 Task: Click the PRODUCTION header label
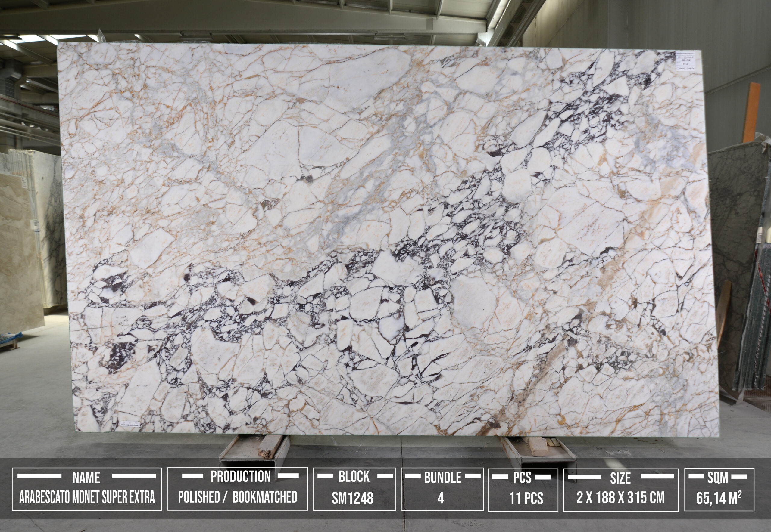[x=240, y=476]
